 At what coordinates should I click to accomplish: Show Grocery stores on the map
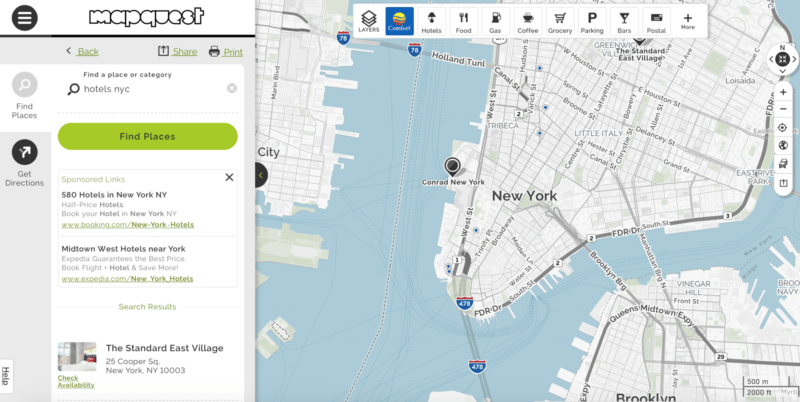(560, 21)
